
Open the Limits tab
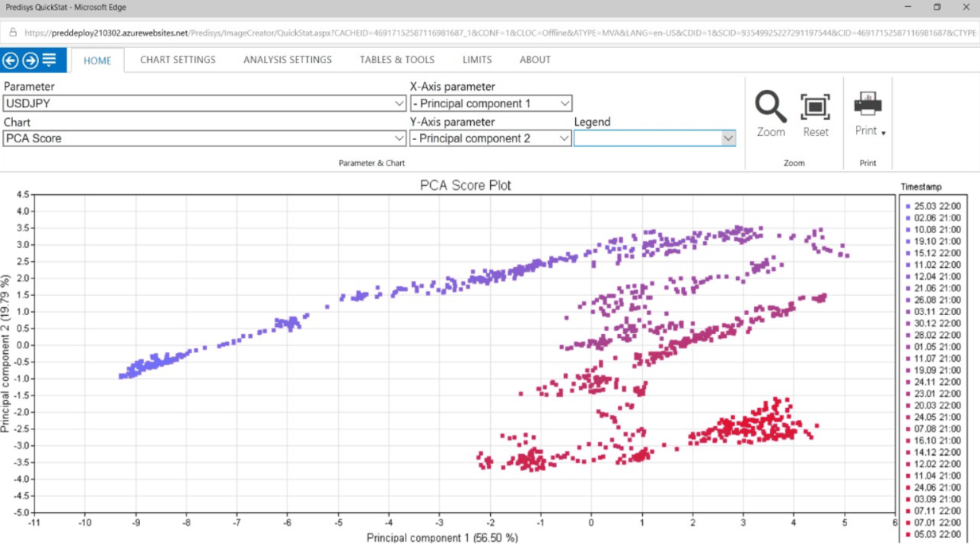click(x=476, y=60)
